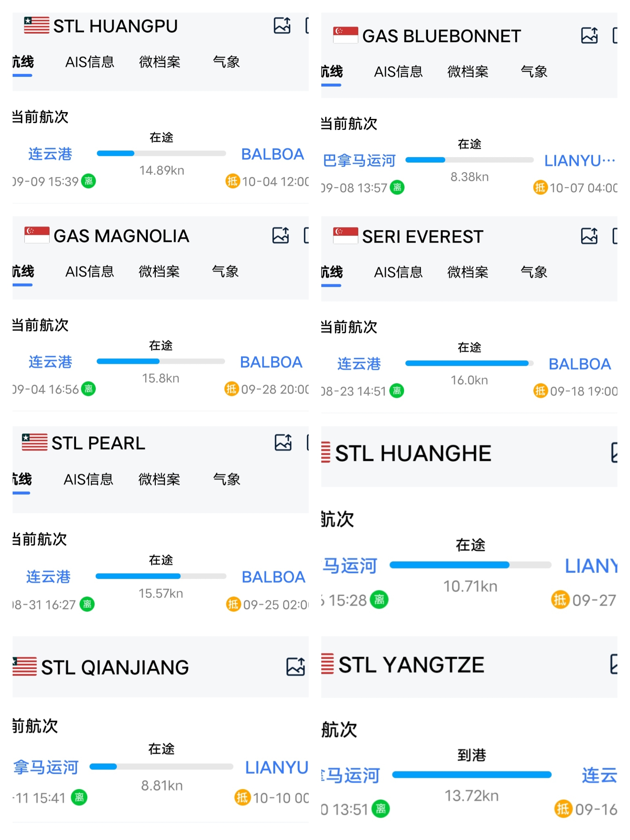
Task: Click voyage progress bar of STL PEARL
Action: tap(161, 576)
